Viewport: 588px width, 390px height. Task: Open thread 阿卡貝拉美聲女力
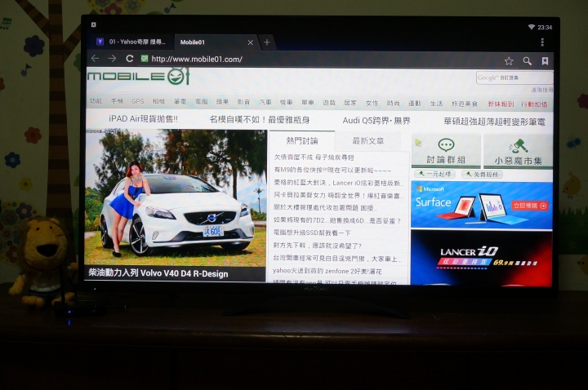tap(339, 195)
